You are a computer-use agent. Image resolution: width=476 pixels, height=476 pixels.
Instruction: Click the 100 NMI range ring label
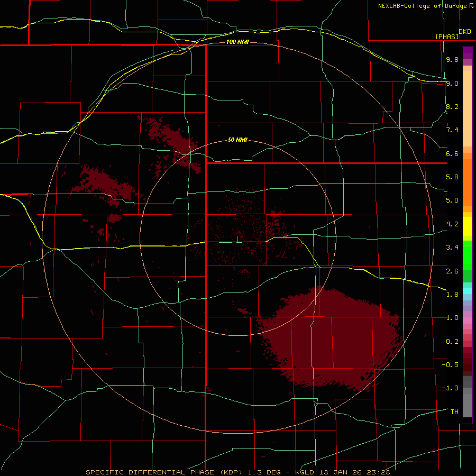point(237,42)
